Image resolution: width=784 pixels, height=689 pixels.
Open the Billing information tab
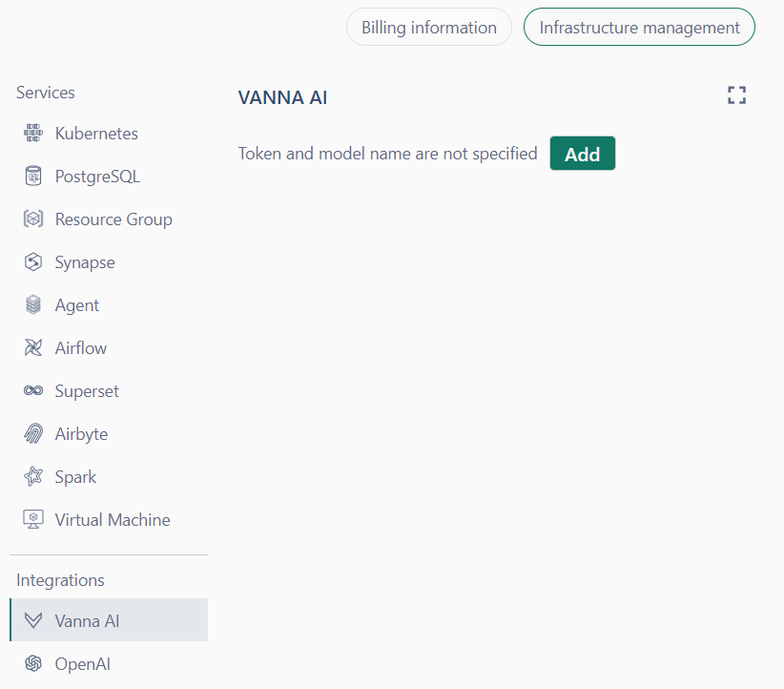click(429, 27)
